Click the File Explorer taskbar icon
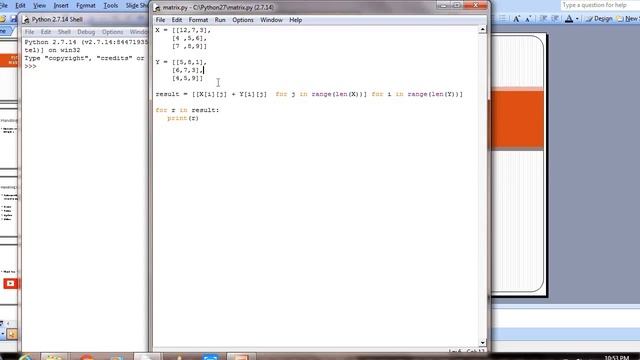The height and width of the screenshot is (360, 640). 54,357
